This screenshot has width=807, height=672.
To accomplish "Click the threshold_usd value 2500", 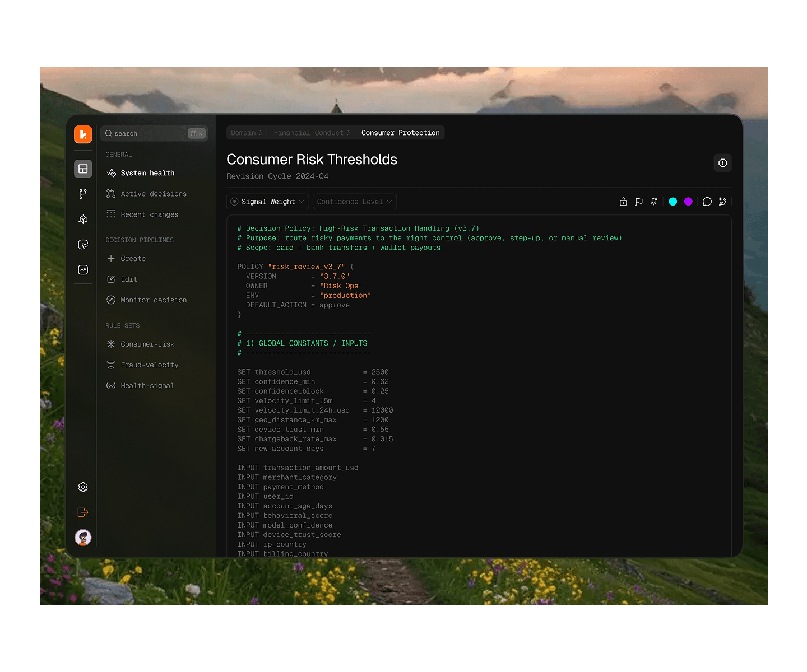I will point(380,372).
